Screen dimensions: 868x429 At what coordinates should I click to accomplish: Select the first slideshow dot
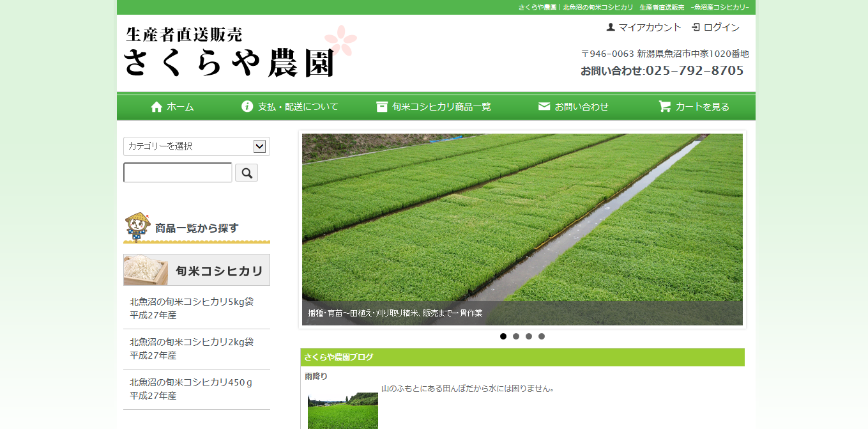point(503,336)
